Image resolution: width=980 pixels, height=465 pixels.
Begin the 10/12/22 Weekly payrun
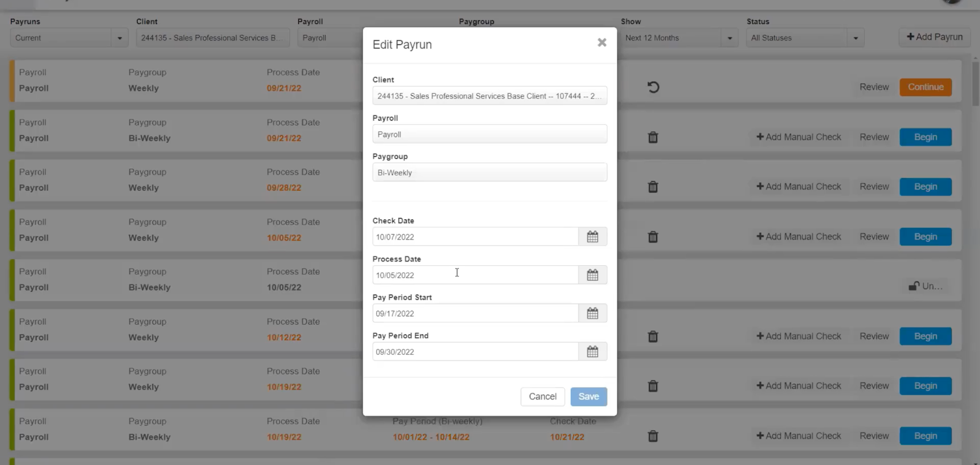925,336
